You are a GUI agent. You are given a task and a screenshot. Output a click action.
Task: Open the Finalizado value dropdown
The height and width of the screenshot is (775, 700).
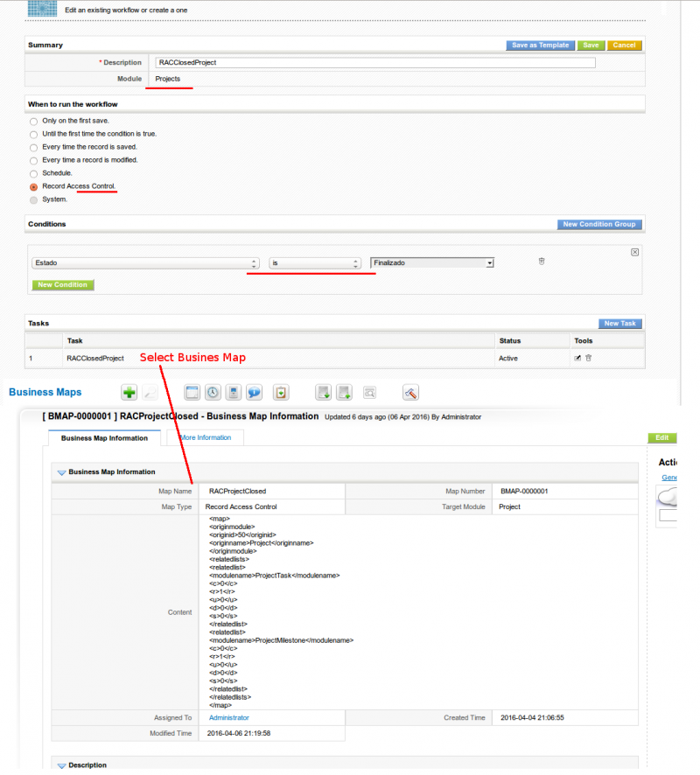(x=432, y=262)
